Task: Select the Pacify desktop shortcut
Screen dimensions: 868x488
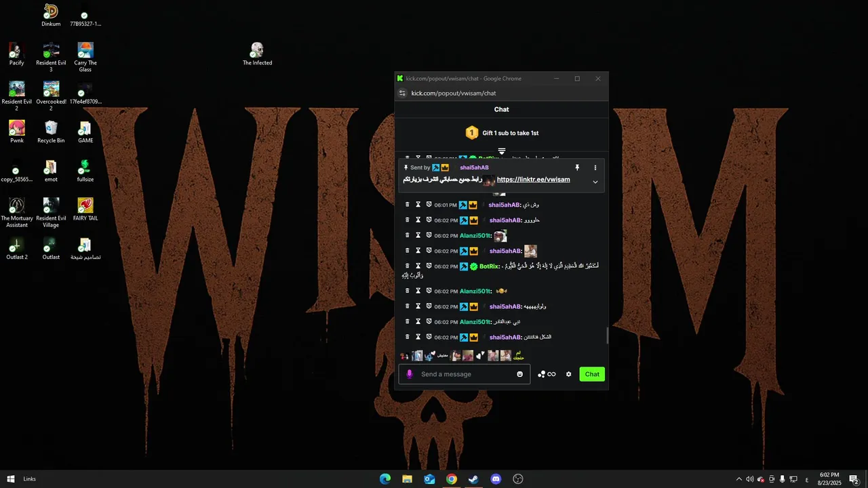Action: 17,54
